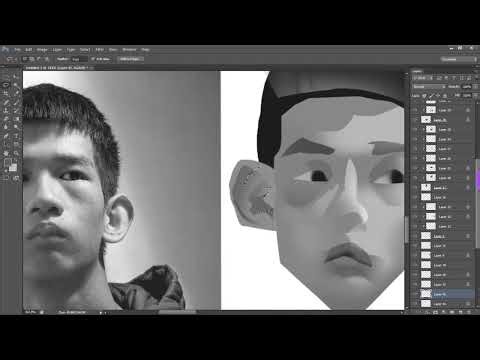480x360 pixels.
Task: Select the Rectangular Marquee tool
Action: coord(6,77)
